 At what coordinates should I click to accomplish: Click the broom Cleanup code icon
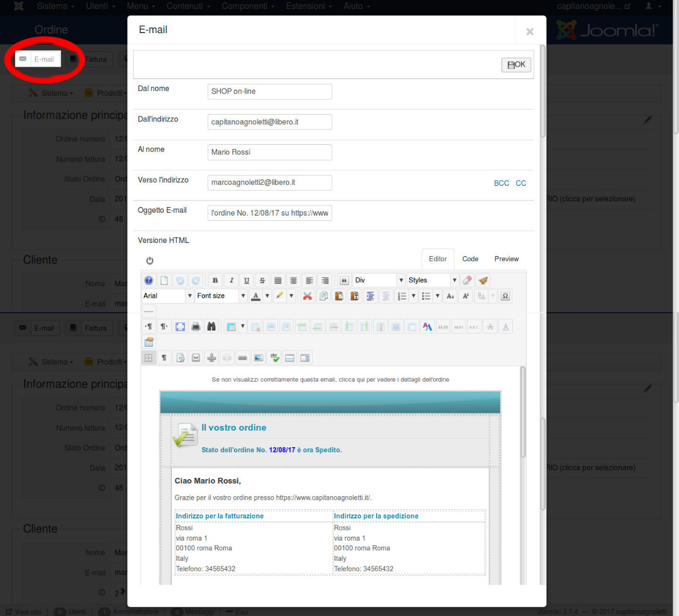pyautogui.click(x=483, y=281)
